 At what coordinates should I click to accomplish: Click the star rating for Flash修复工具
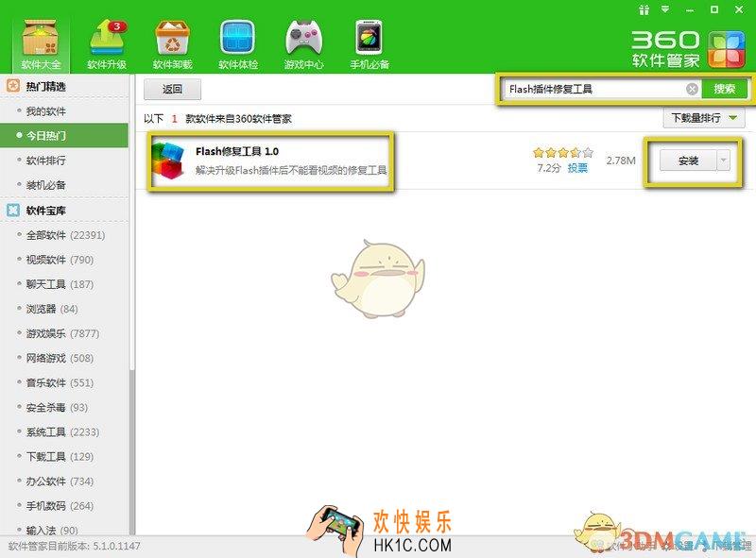pyautogui.click(x=562, y=153)
